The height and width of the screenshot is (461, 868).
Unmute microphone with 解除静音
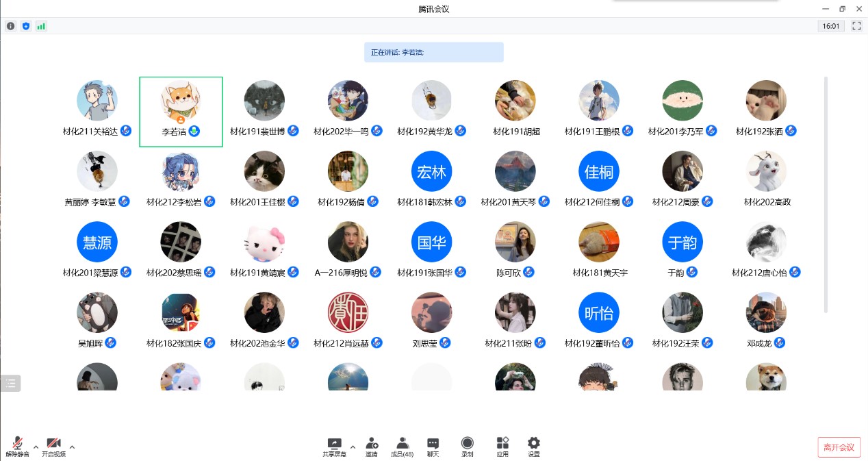(x=17, y=447)
